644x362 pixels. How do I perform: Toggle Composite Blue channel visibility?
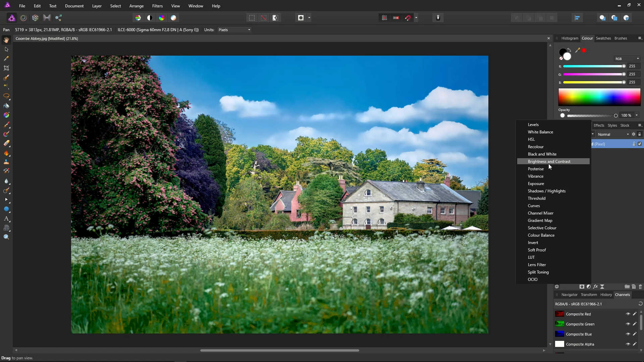pos(628,334)
